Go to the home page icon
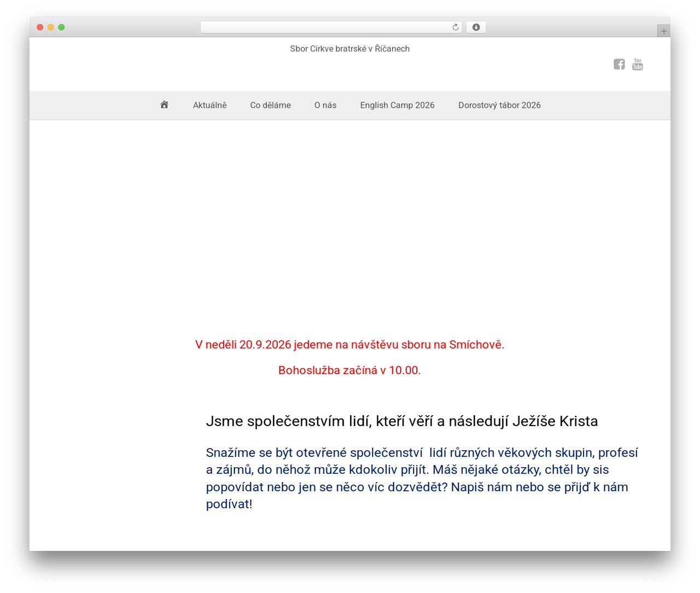 [x=164, y=104]
